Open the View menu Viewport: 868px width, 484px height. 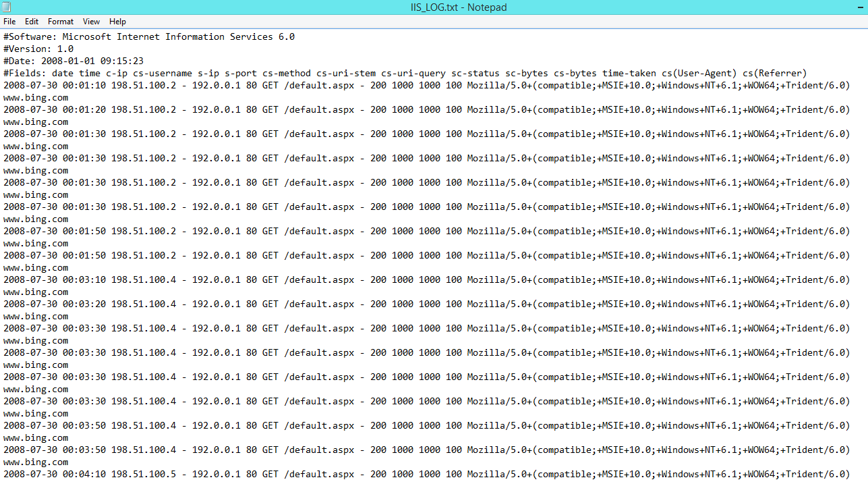click(91, 22)
